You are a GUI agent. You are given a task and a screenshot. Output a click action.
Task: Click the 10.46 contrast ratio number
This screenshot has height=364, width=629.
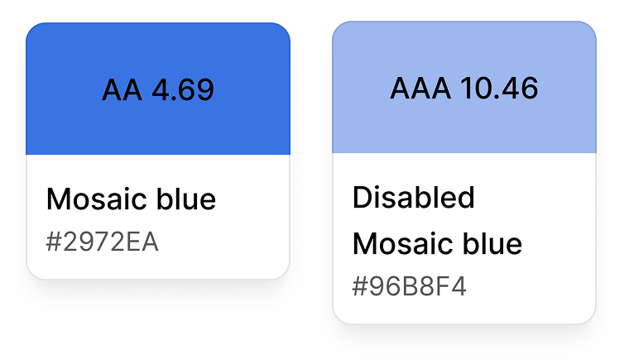click(x=496, y=88)
